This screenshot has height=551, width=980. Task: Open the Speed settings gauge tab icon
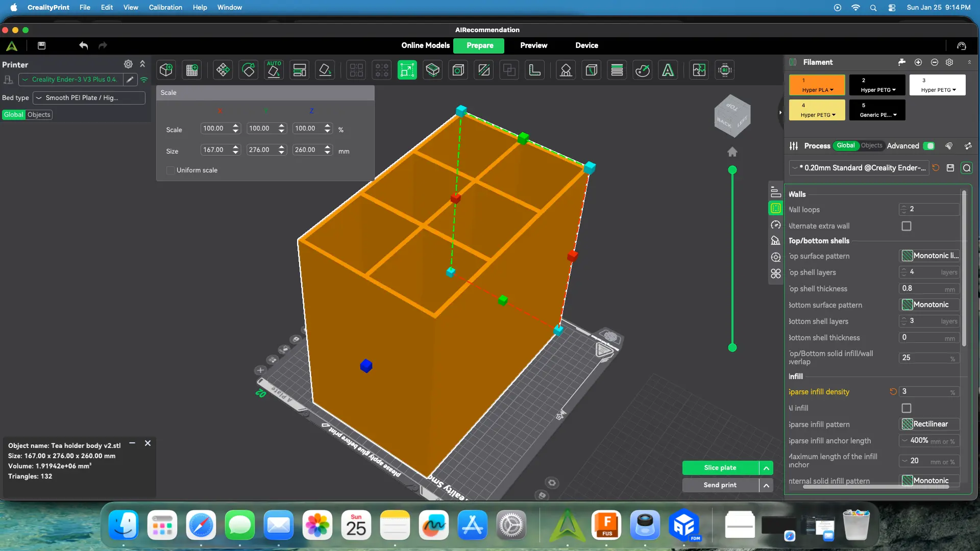click(x=776, y=225)
